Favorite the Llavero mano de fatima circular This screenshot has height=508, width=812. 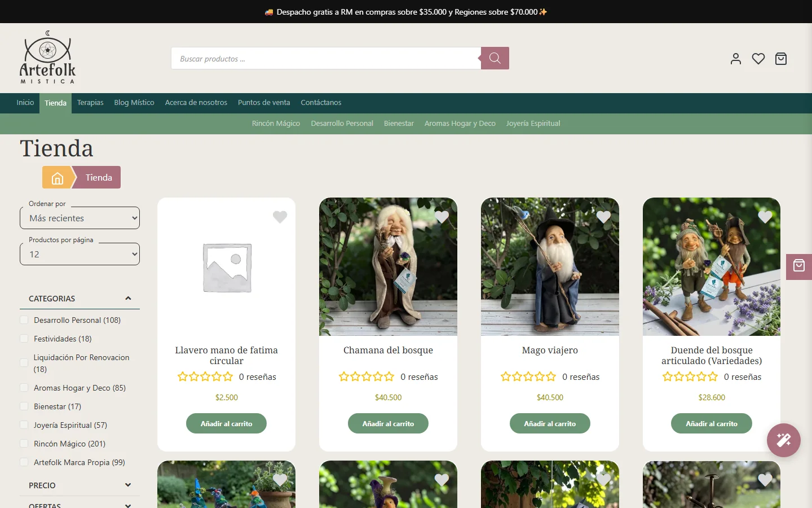[x=280, y=217]
